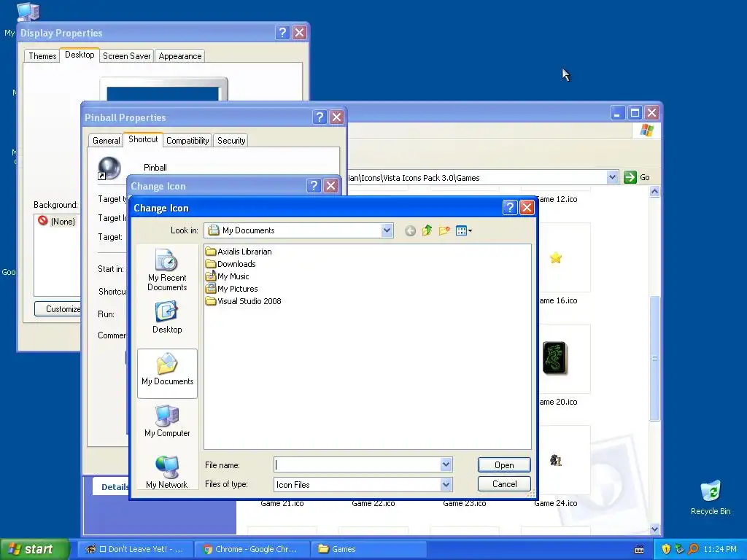Click the Pinball shortcut icon

pos(109,168)
